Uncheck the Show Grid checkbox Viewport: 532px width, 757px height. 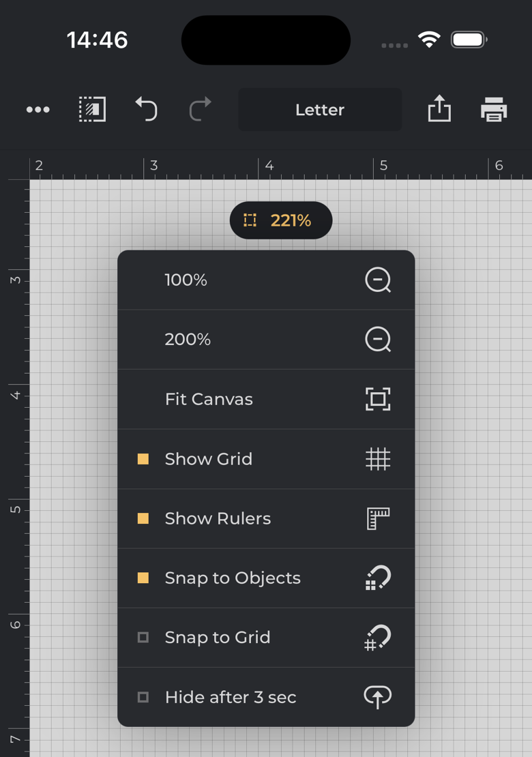143,459
